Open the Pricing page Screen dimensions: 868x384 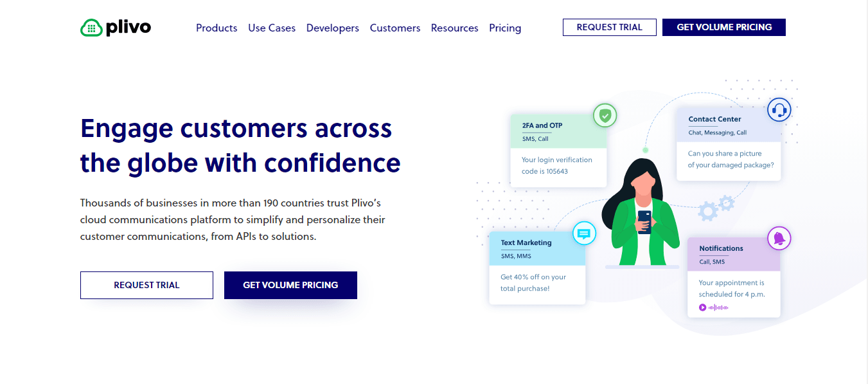pos(505,28)
